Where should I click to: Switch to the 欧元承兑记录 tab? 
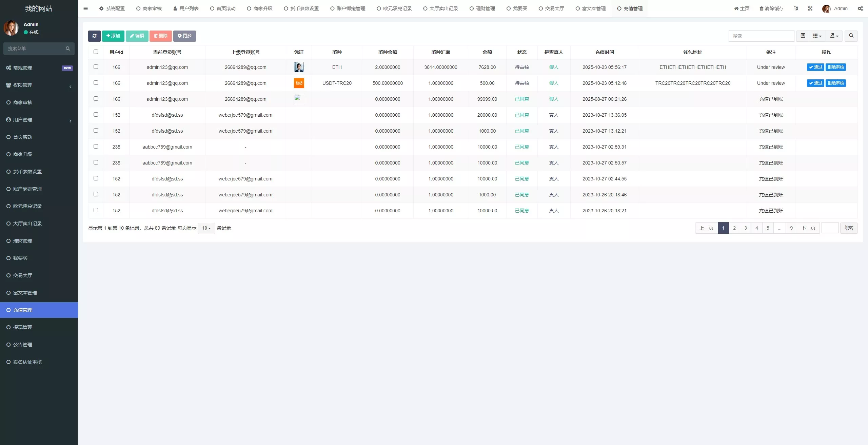[394, 8]
